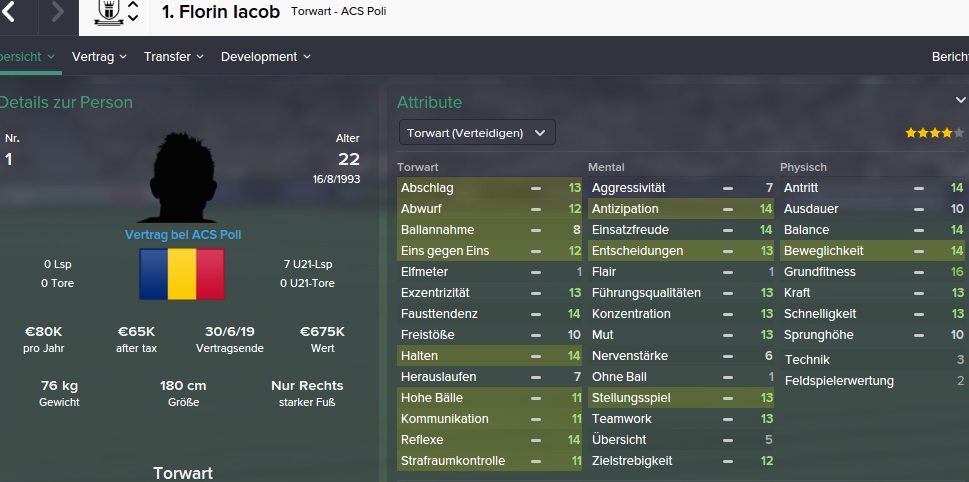Open the Übersicht tab

click(x=27, y=57)
